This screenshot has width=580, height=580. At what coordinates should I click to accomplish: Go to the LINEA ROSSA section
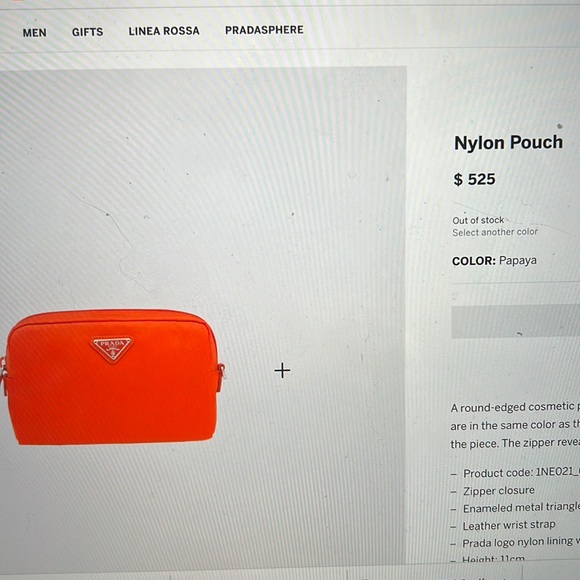click(164, 31)
